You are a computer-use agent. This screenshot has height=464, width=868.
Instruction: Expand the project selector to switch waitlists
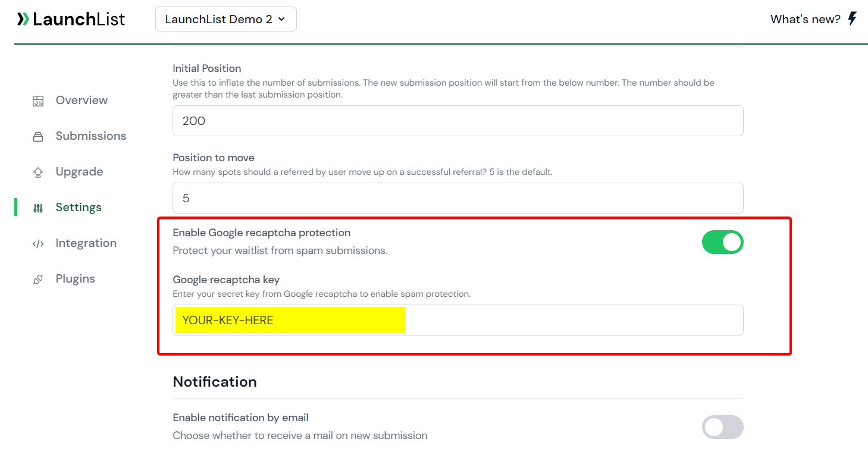coord(225,18)
